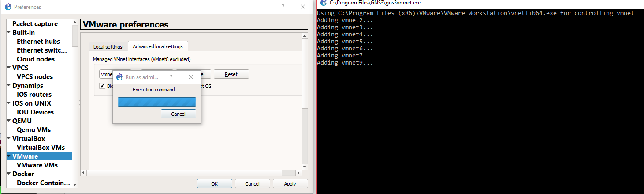The image size is (644, 194).
Task: Select the Advanced local settings tab
Action: point(158,46)
